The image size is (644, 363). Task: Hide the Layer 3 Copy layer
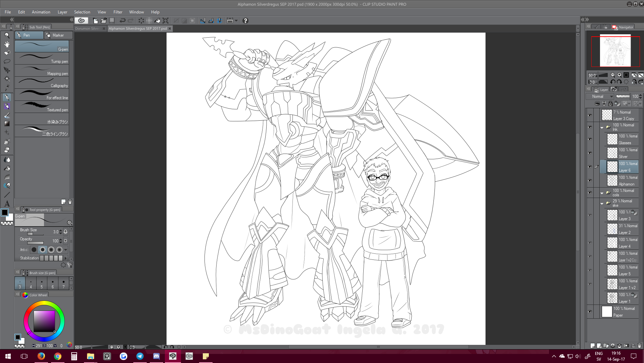(590, 115)
